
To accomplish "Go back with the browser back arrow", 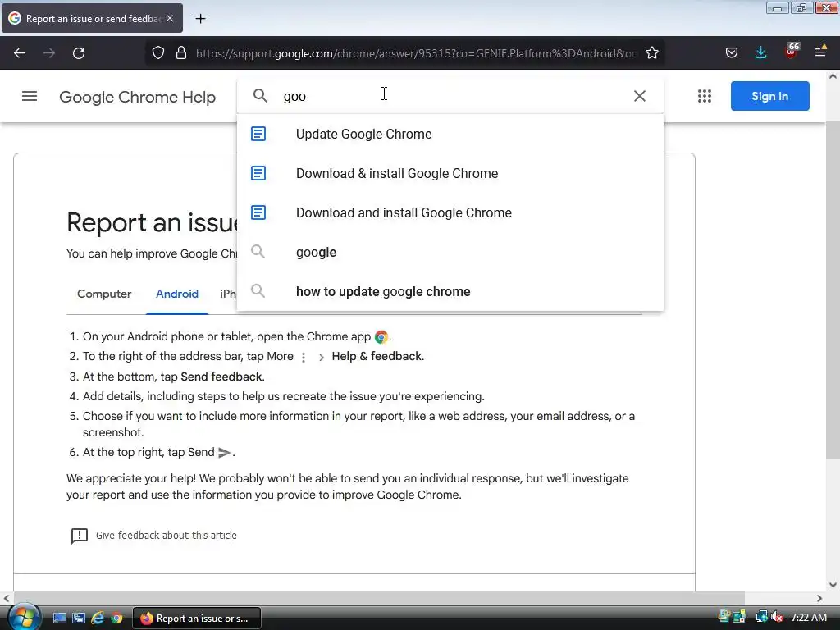I will pos(20,53).
